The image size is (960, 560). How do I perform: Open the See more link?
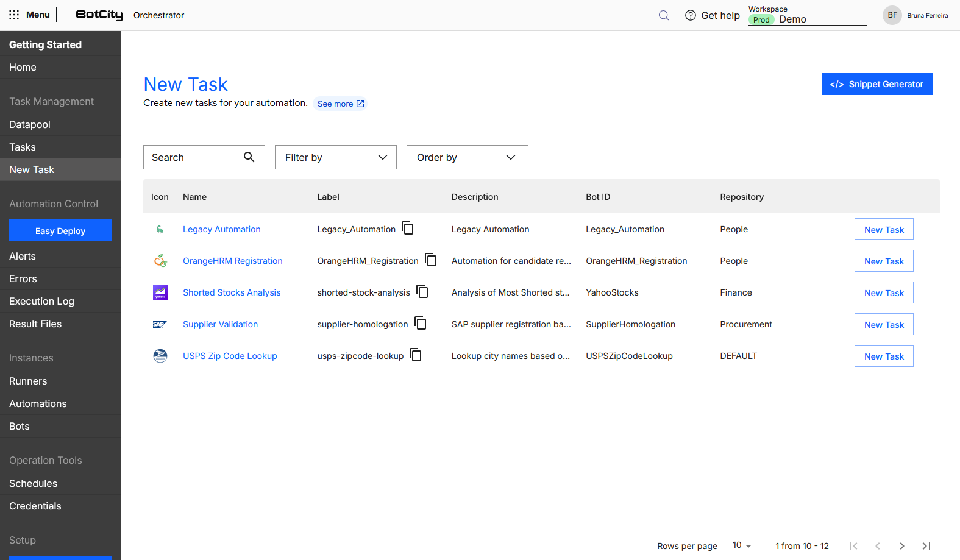coord(341,104)
